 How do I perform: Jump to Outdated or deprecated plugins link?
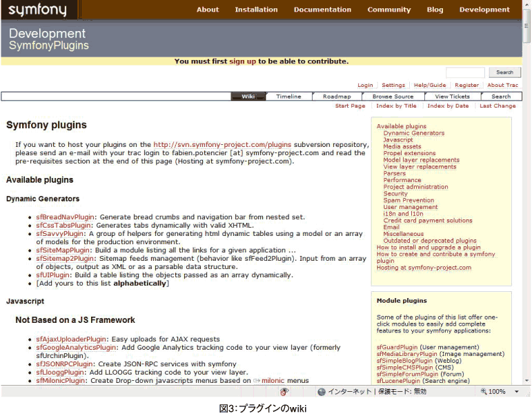pyautogui.click(x=430, y=241)
